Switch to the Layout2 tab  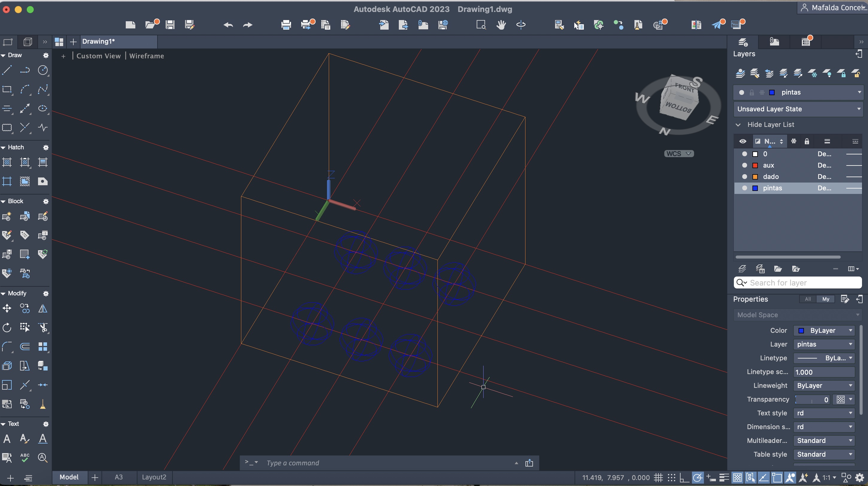154,477
